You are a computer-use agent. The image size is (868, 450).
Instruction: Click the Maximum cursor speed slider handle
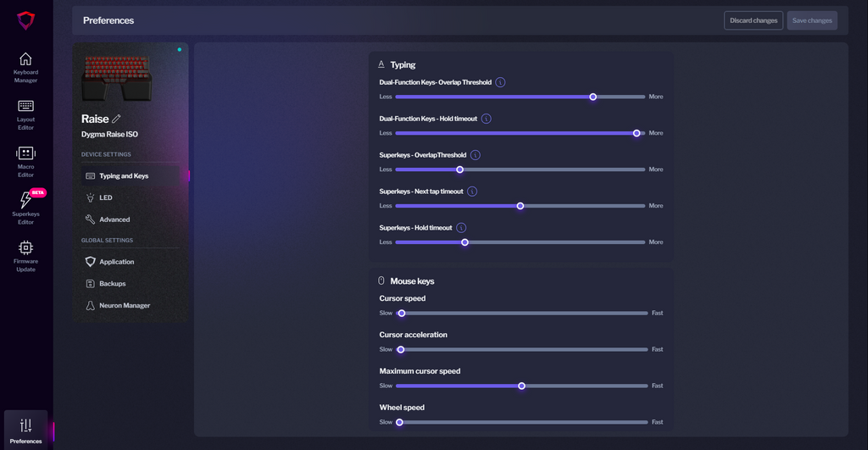tap(521, 386)
